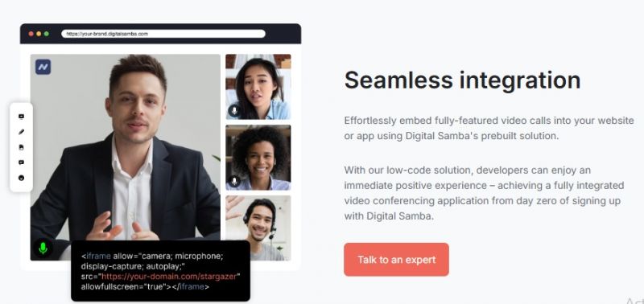Toggle curly-haired participant's microphone icon

coord(234,181)
